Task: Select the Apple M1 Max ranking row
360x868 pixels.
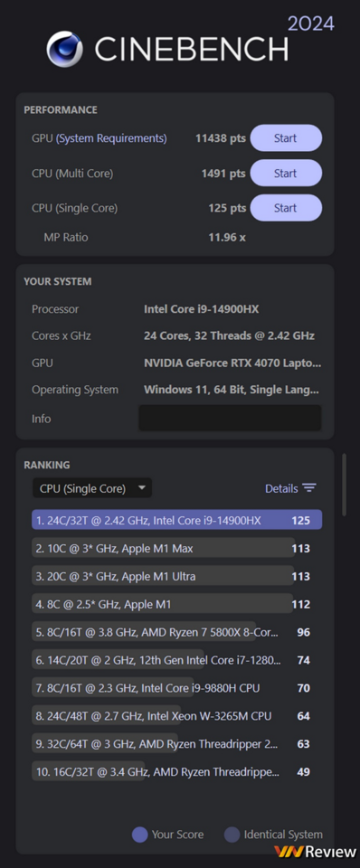Action: click(176, 548)
